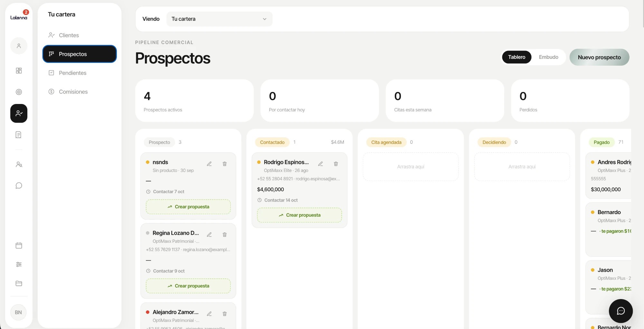The width and height of the screenshot is (644, 329).
Task: Open the chat bubble icon in the sidebar
Action: pyautogui.click(x=19, y=186)
